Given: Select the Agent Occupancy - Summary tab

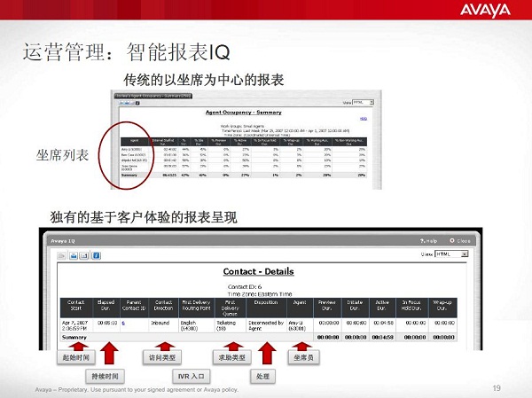Looking at the screenshot, I should pyautogui.click(x=153, y=96).
